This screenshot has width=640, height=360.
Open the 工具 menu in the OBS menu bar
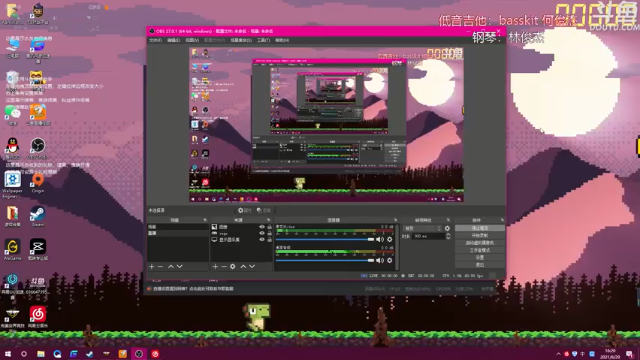[x=263, y=40]
